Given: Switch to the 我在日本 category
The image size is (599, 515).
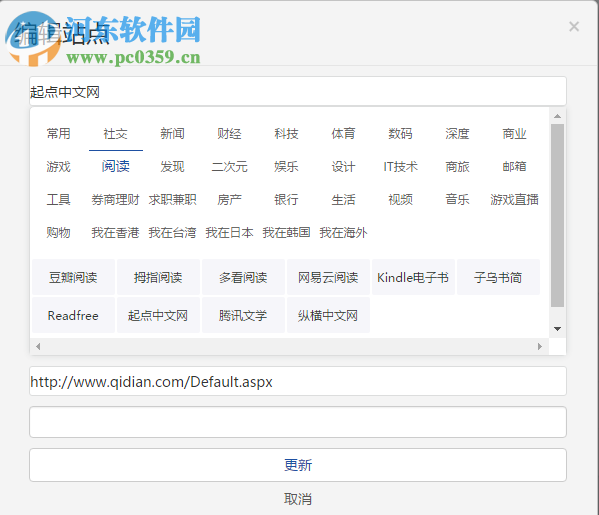Looking at the screenshot, I should tap(229, 232).
